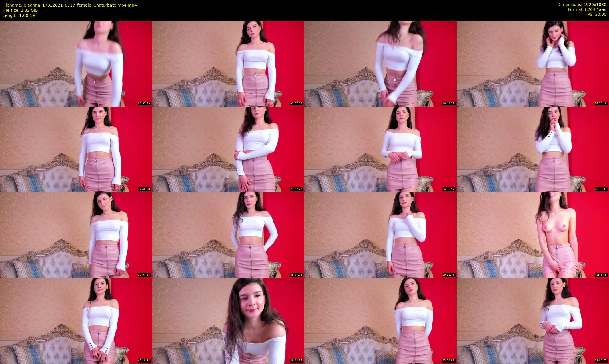Screen dimensions: 609x364
Task: Click the 46:19.34 timestamp label
Action: tap(144, 361)
